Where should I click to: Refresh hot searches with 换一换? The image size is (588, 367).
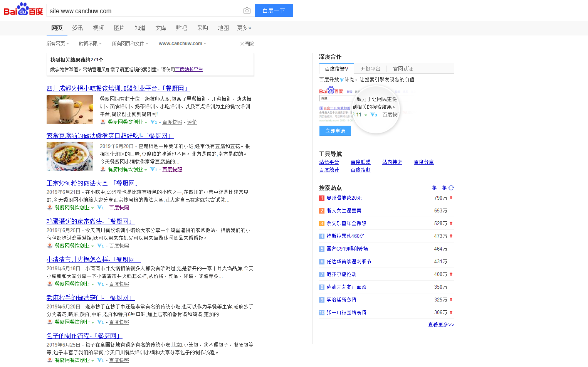coord(443,188)
